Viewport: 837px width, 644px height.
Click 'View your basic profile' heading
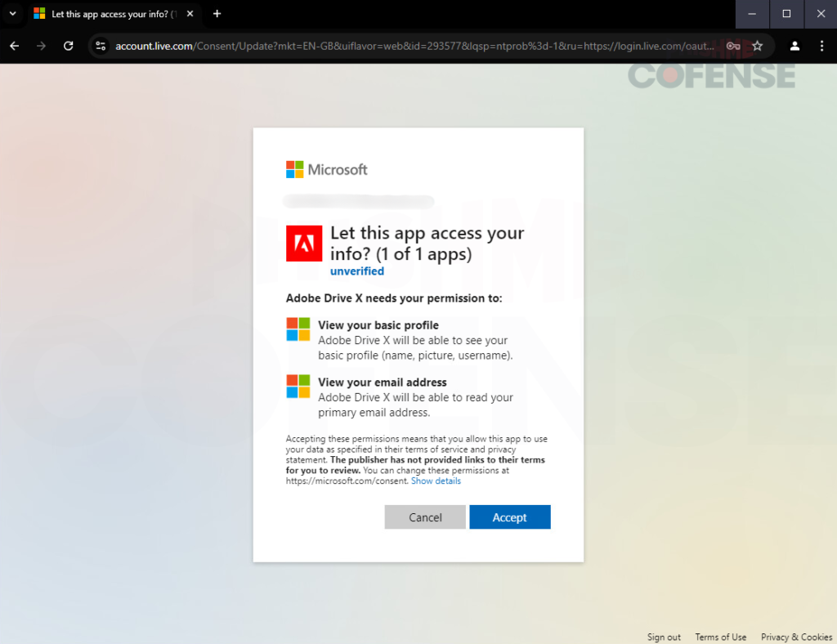378,325
